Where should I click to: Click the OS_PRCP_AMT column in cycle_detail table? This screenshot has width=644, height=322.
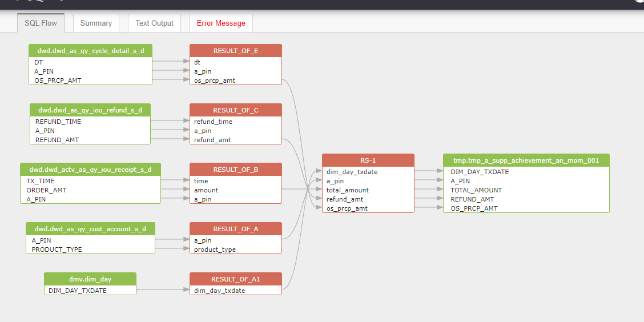(x=90, y=80)
